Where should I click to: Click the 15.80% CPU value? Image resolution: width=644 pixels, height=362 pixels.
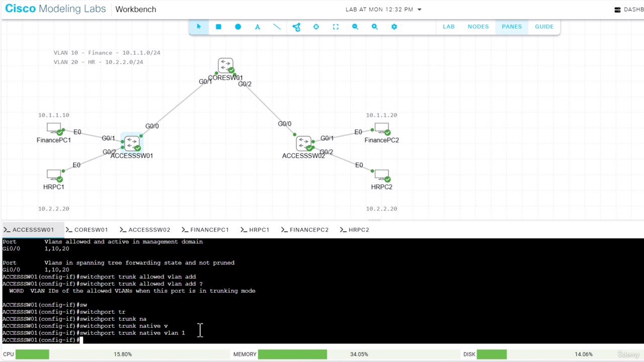click(x=123, y=354)
